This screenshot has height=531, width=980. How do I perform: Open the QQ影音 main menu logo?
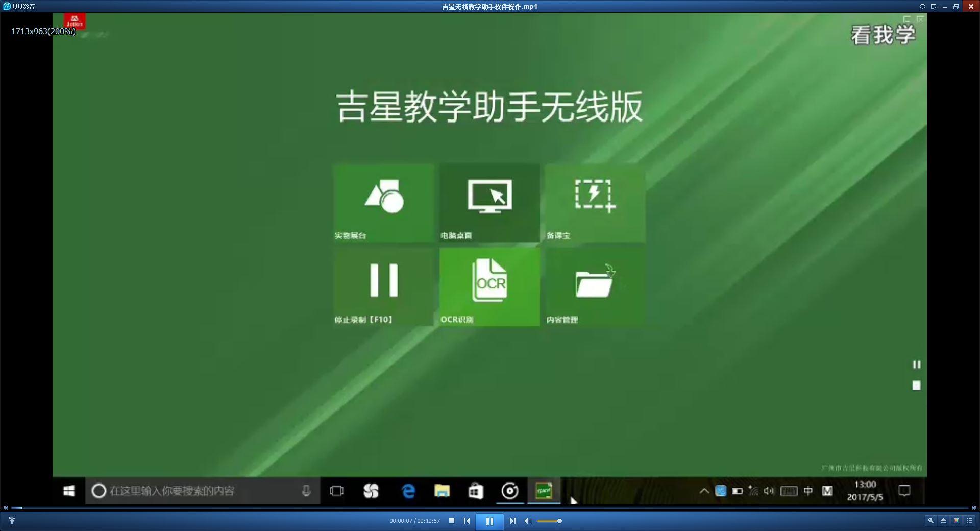[x=19, y=6]
